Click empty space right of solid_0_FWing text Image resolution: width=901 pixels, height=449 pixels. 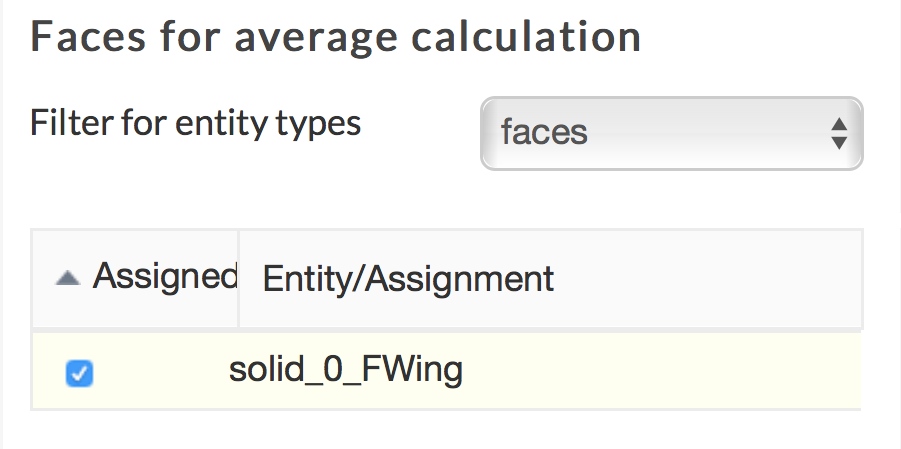click(x=660, y=371)
